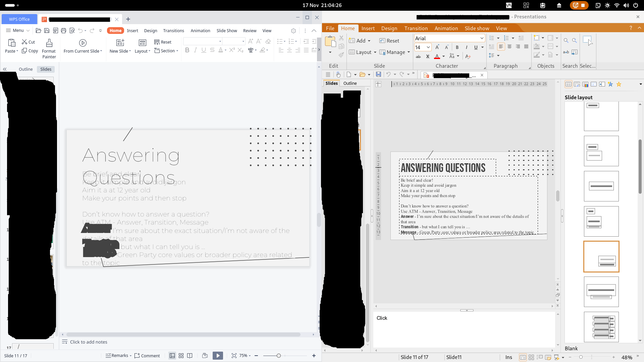644x362 pixels.
Task: Click the Save icon in WPS quick toolbar
Action: 47,31
